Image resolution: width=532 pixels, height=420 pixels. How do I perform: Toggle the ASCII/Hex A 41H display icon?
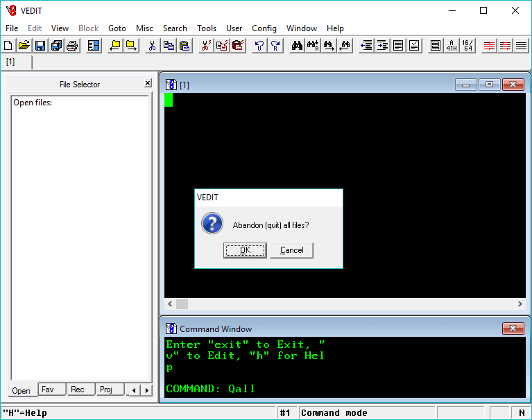coord(452,46)
